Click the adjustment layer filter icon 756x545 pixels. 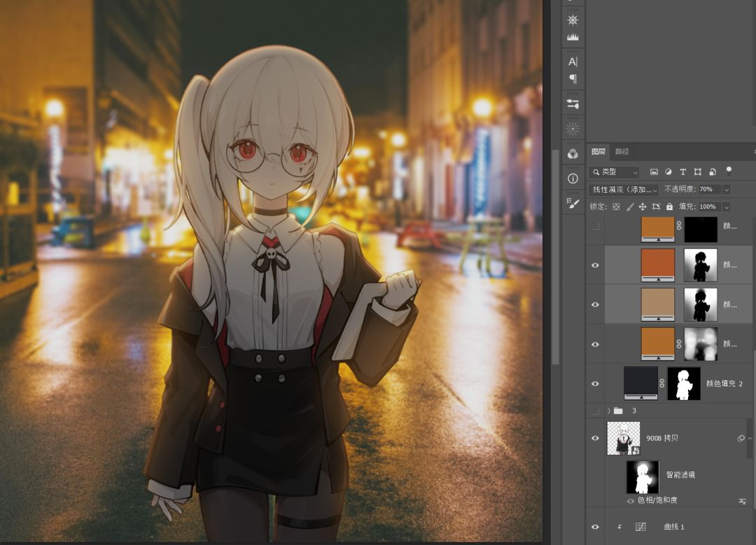(x=668, y=172)
